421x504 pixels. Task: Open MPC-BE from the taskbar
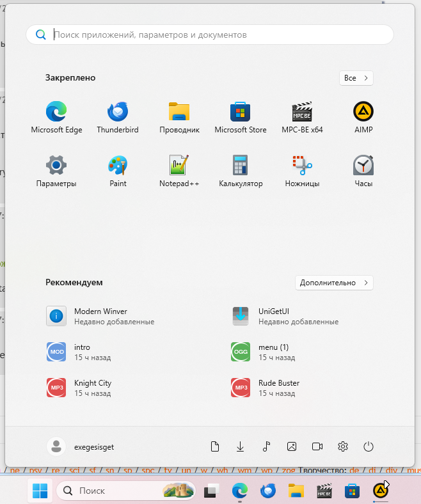(324, 491)
